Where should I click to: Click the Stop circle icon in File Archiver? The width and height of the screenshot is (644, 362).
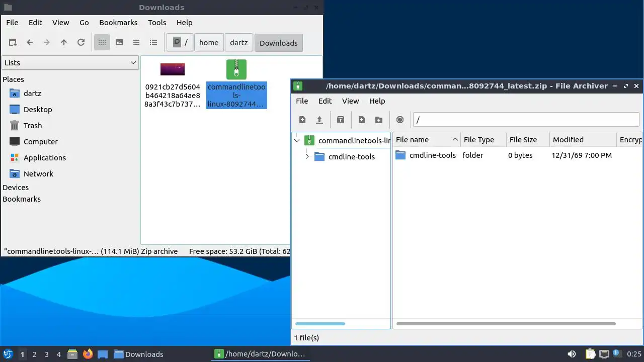coord(400,120)
